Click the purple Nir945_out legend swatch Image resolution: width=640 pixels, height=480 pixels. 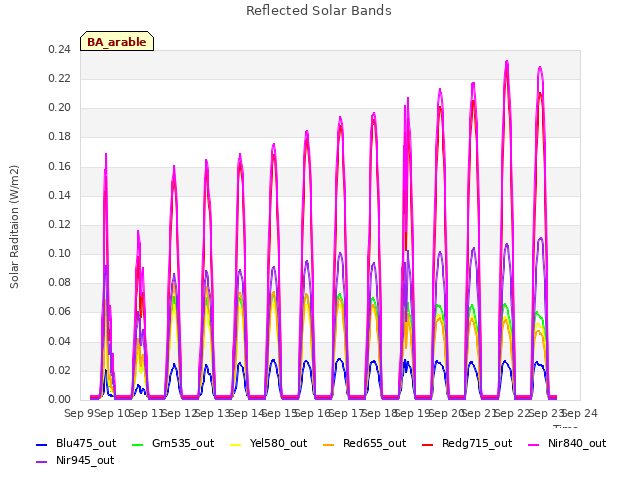click(x=42, y=462)
